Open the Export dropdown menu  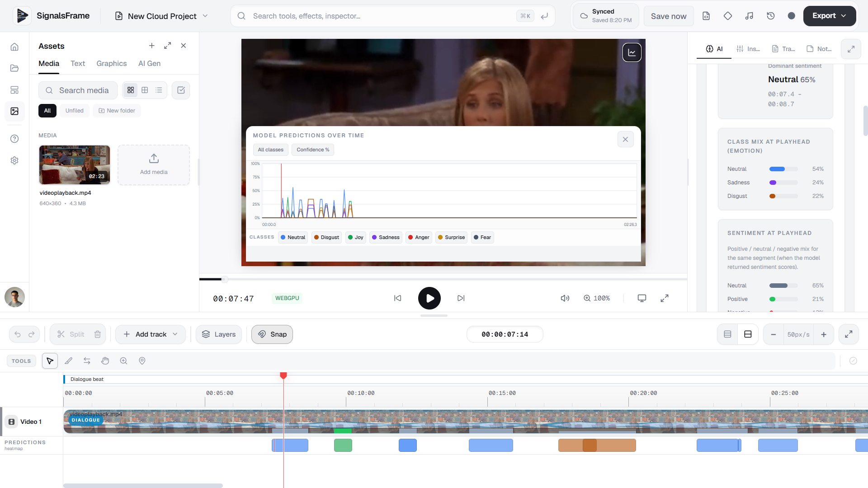[830, 16]
